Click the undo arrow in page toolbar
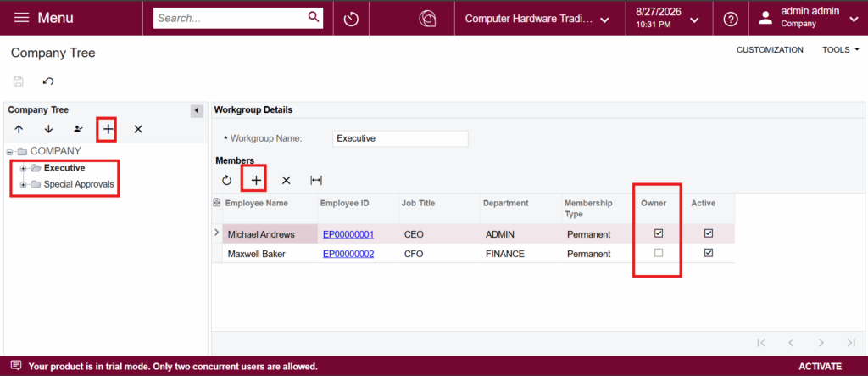 pyautogui.click(x=48, y=81)
